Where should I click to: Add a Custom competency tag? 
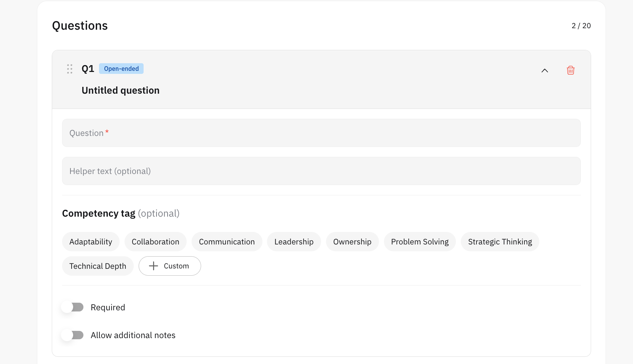click(x=170, y=266)
